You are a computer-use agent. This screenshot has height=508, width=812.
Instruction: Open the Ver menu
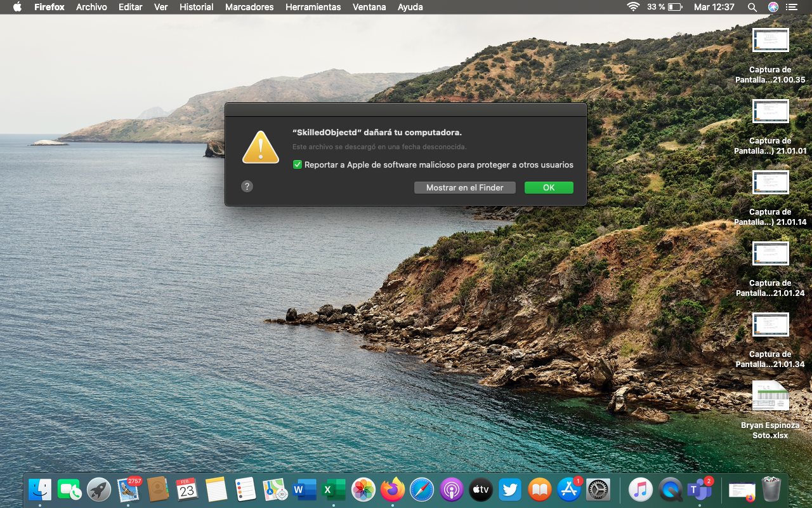click(161, 7)
